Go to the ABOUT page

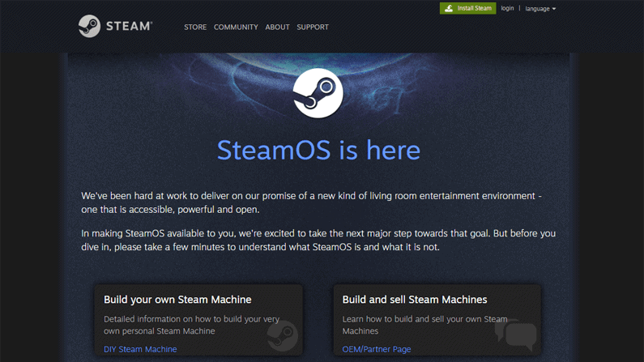point(277,27)
